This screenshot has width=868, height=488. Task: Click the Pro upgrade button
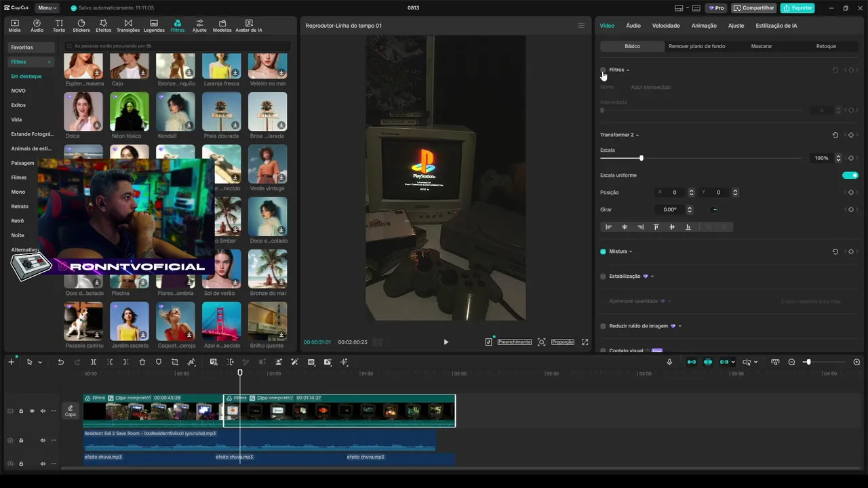(x=716, y=7)
